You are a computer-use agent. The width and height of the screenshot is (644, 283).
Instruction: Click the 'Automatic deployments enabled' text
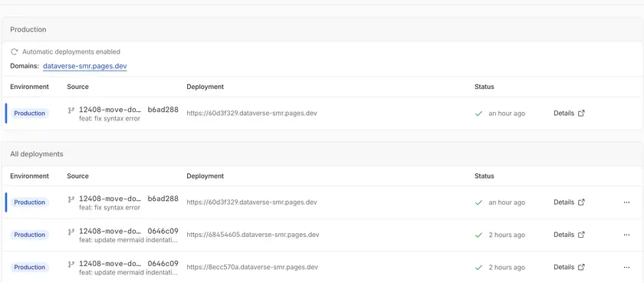click(x=71, y=51)
